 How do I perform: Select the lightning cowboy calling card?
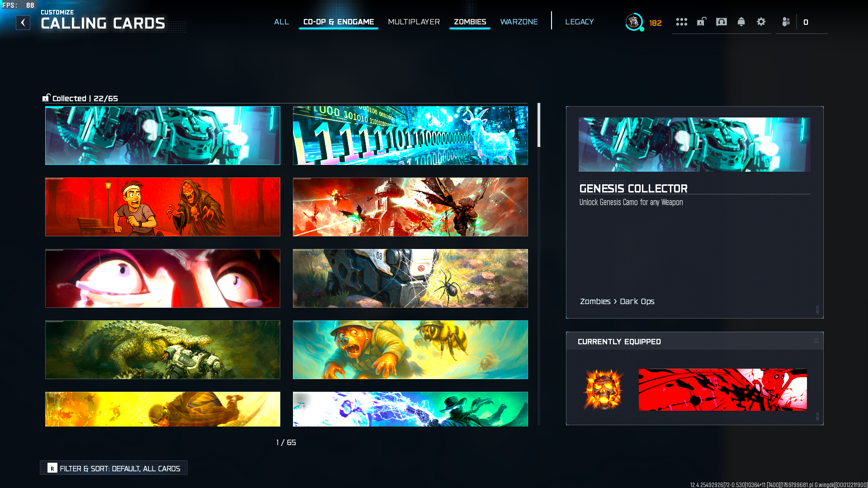click(410, 409)
